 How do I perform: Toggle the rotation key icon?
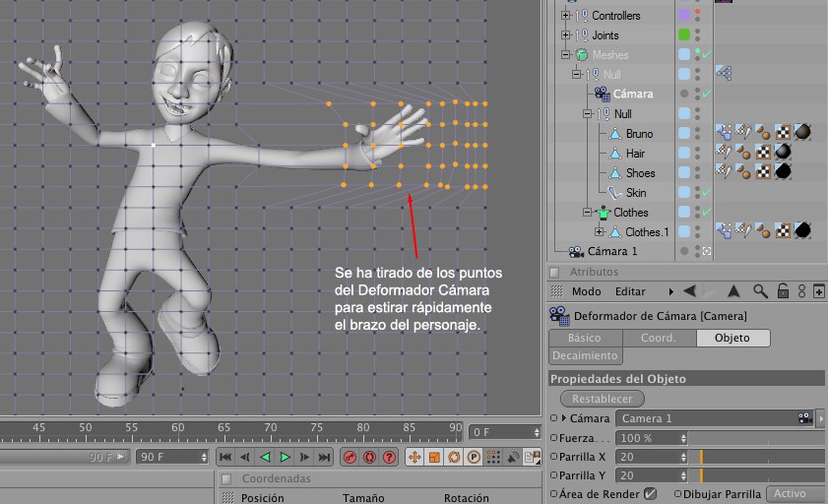coord(454,457)
